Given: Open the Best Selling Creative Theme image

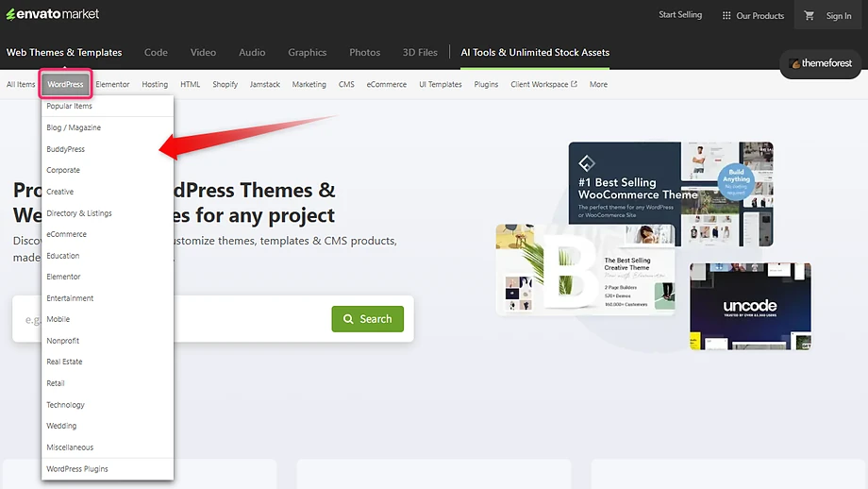Looking at the screenshot, I should pyautogui.click(x=585, y=270).
